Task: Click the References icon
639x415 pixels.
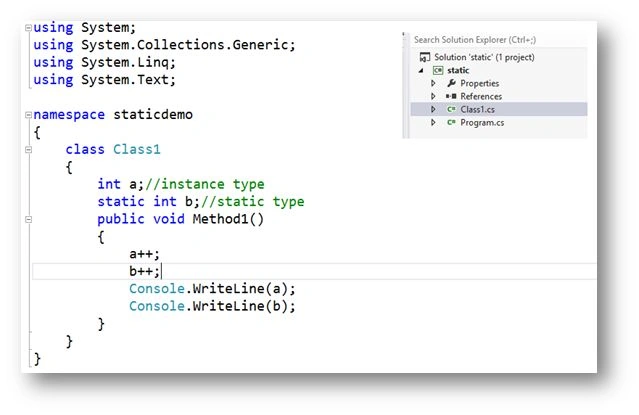Action: (x=451, y=96)
